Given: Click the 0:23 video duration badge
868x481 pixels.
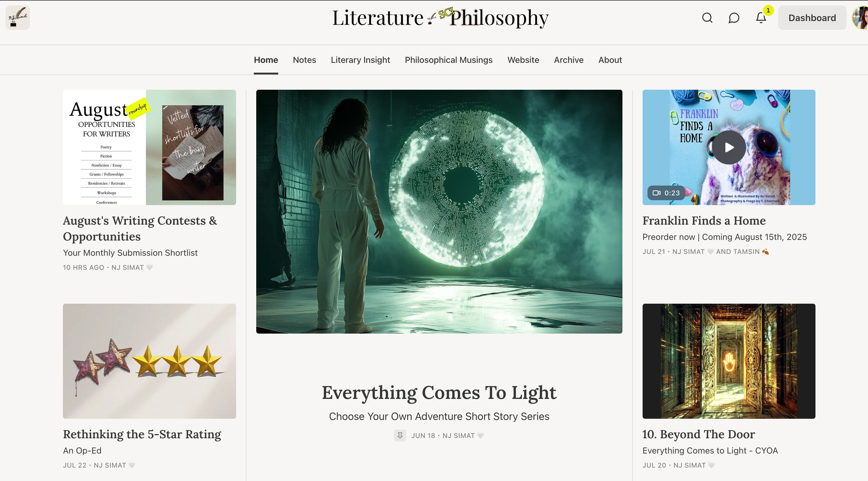Looking at the screenshot, I should point(666,193).
